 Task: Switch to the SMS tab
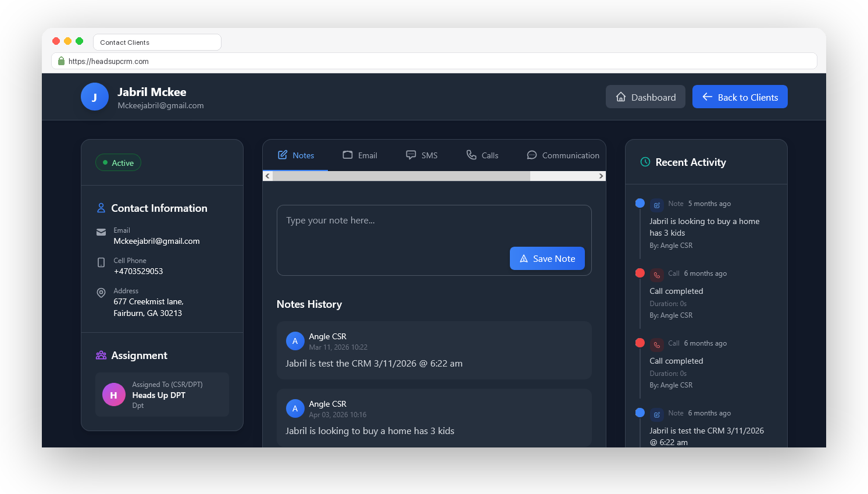point(422,155)
